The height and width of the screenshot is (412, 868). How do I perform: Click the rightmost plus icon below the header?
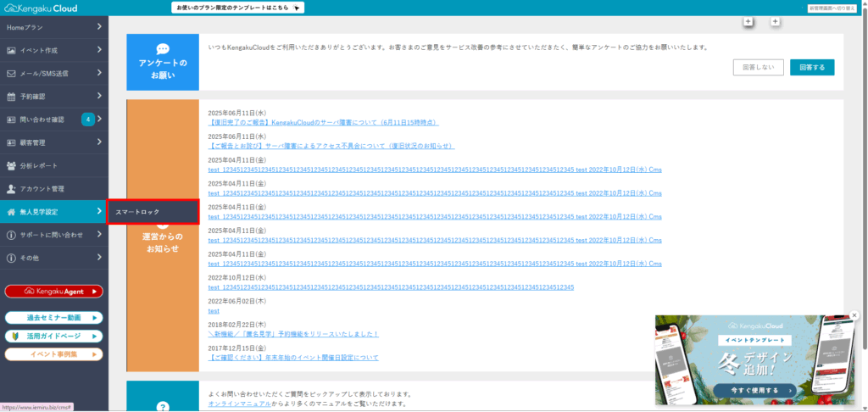coord(776,21)
